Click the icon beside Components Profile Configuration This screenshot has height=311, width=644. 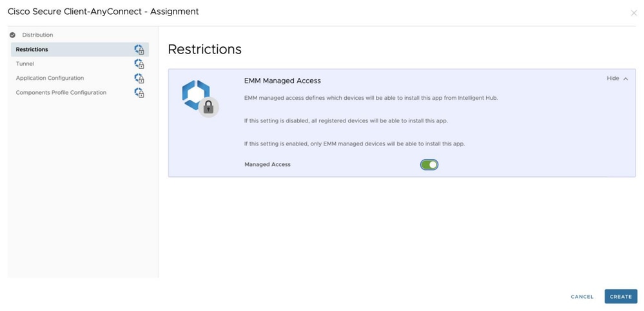139,93
